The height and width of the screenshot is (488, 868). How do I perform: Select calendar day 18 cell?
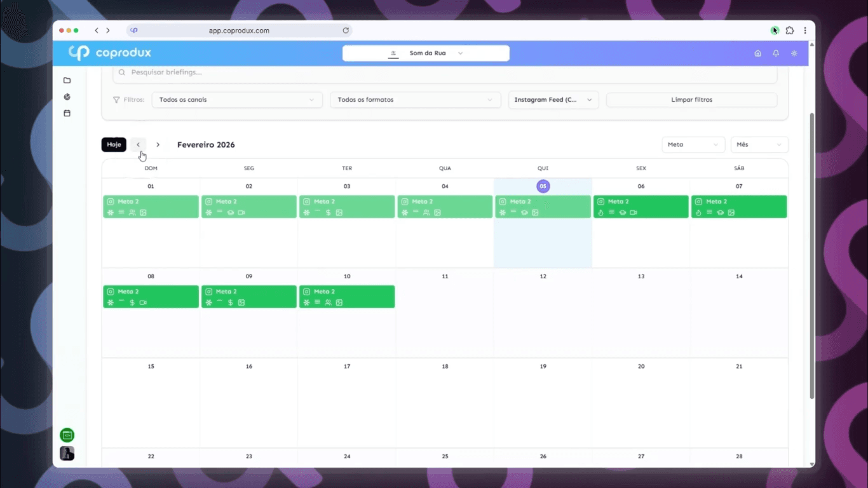[445, 403]
